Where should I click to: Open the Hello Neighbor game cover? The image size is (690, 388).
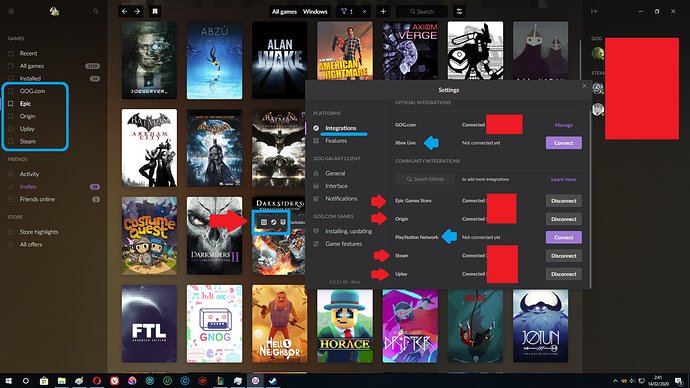279,324
